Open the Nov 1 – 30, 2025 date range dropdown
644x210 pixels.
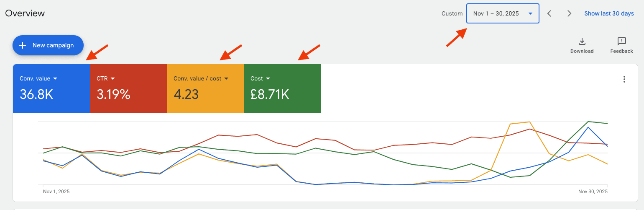[503, 13]
